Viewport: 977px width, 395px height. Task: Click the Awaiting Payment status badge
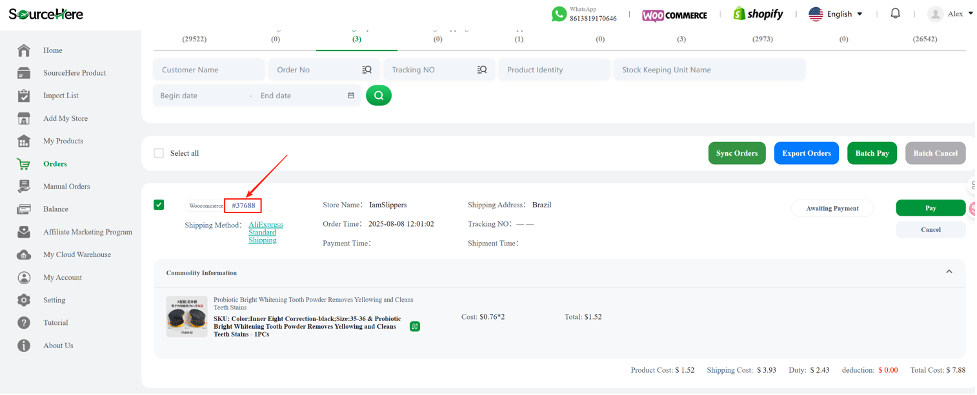coord(832,208)
